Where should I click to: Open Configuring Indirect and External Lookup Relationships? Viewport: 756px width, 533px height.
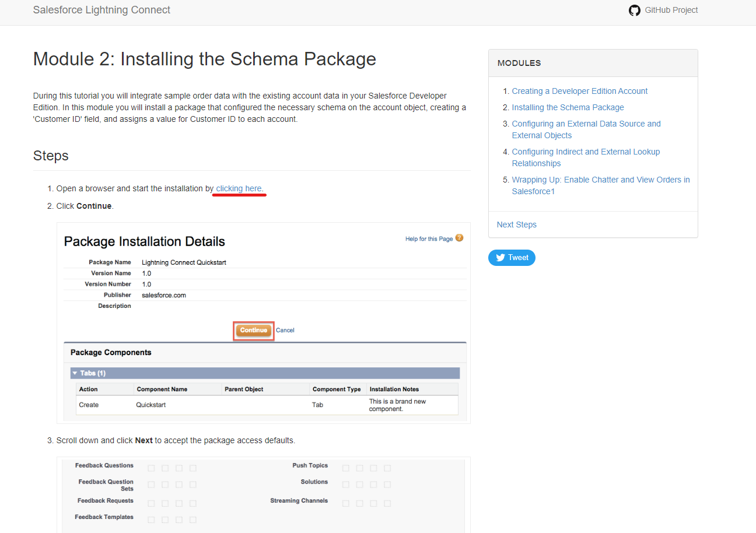[x=586, y=157]
